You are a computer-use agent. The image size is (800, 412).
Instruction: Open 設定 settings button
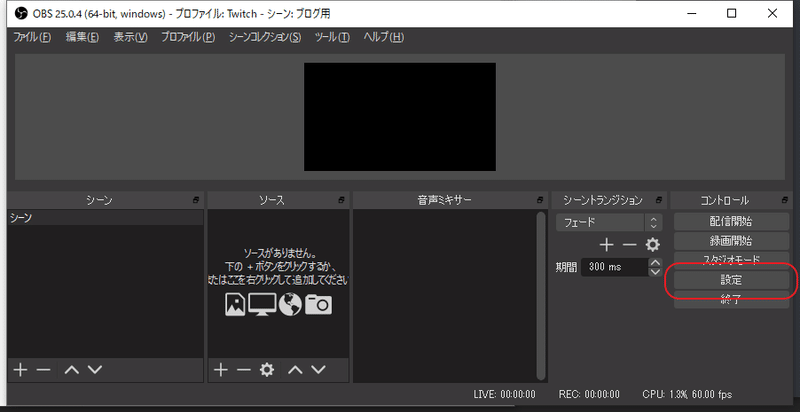(x=731, y=280)
